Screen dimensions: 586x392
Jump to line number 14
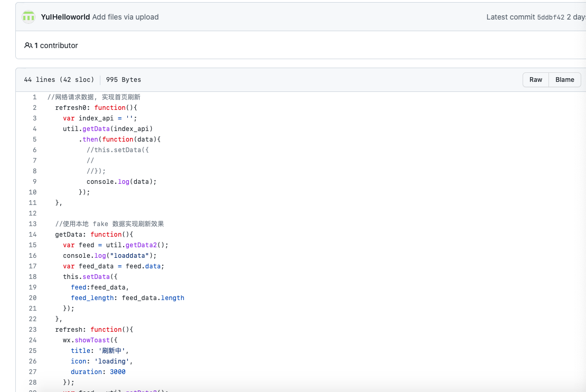pos(33,235)
